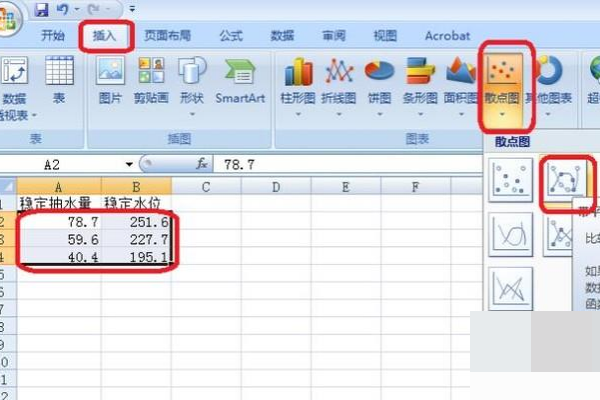Click the 饼图 pie chart icon
600x400 pixels.
pyautogui.click(x=379, y=71)
